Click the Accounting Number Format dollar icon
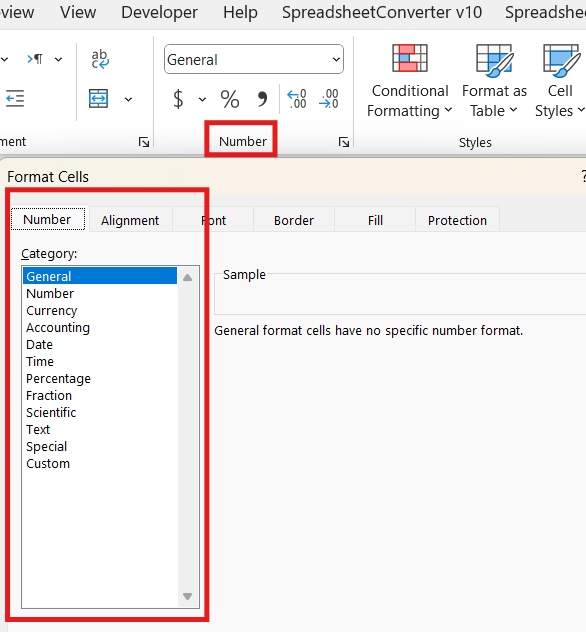Viewport: 586px width, 632px height. coord(178,99)
